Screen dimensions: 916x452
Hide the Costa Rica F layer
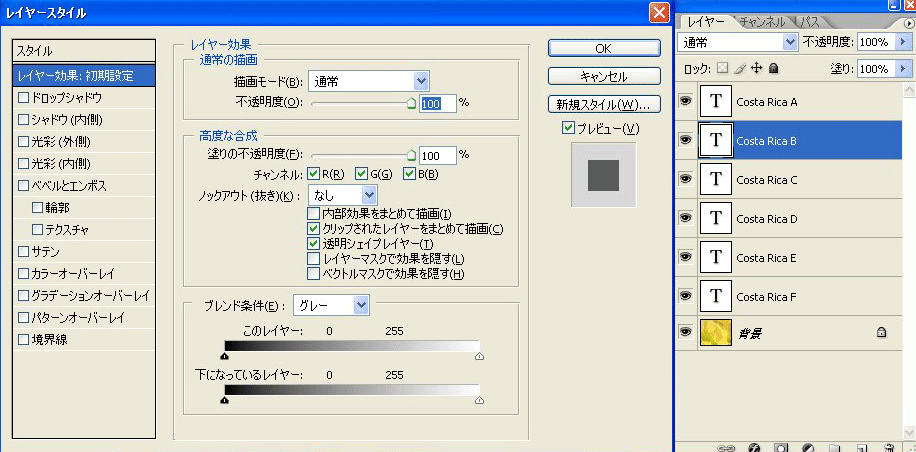[x=685, y=296]
